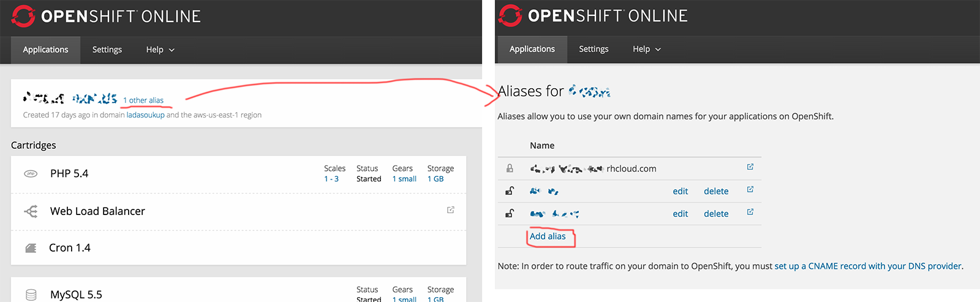Open the "1 other alias" link

tap(143, 100)
